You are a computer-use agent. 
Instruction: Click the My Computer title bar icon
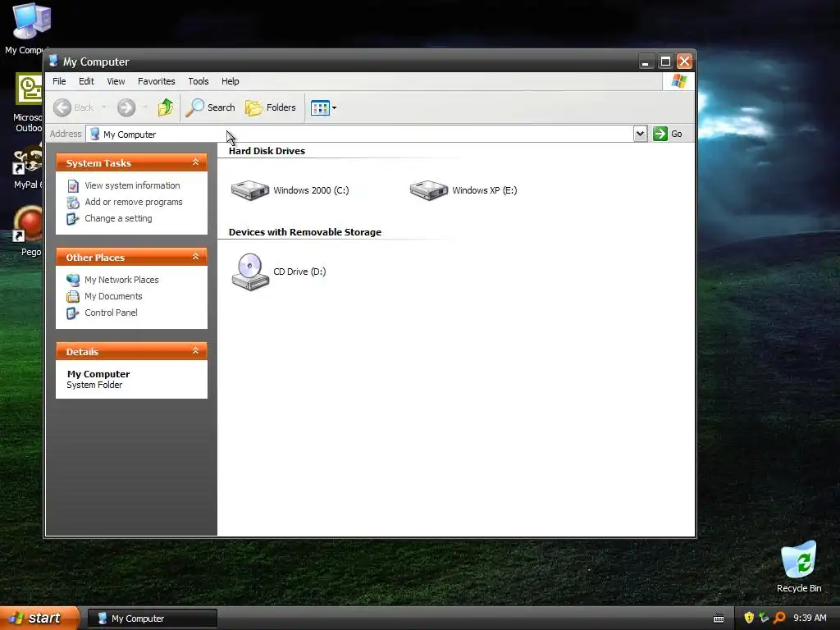tap(53, 61)
